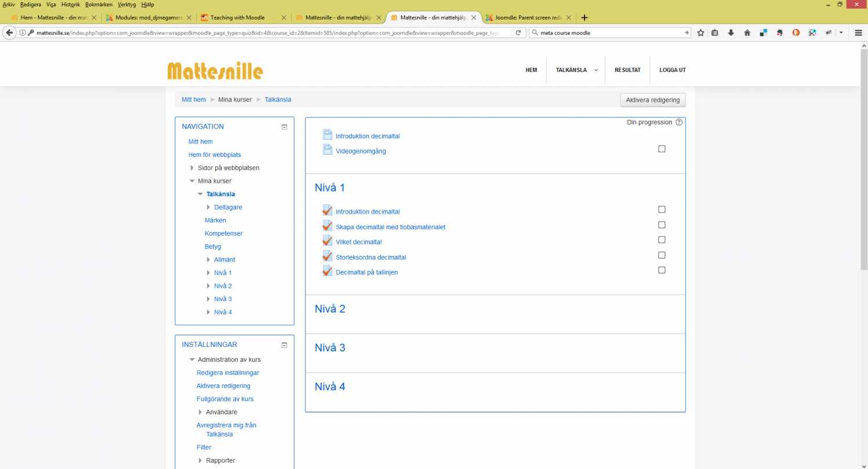Expand the Rapporter settings node
Screen dimensions: 868x469
(x=200, y=461)
